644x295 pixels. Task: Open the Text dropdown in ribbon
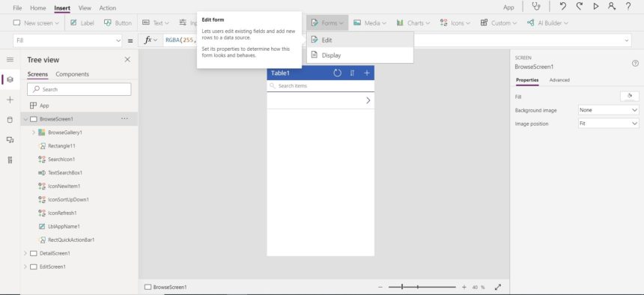[156, 23]
